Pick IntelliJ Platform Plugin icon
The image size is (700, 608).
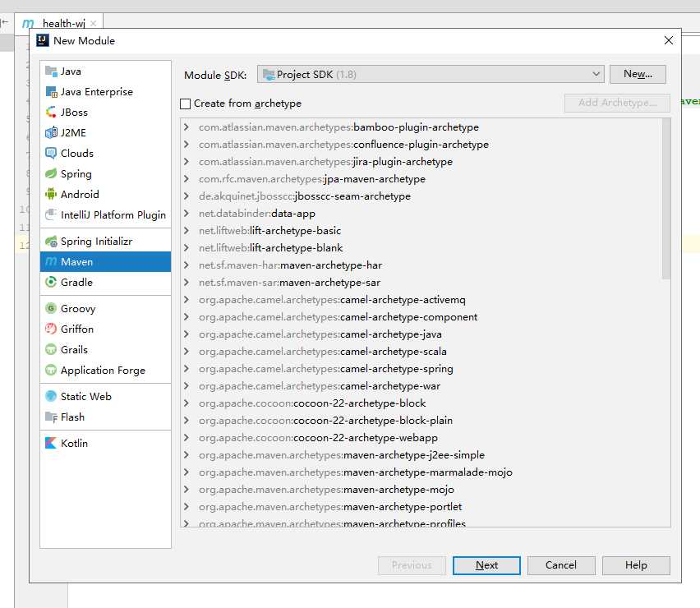pos(51,214)
